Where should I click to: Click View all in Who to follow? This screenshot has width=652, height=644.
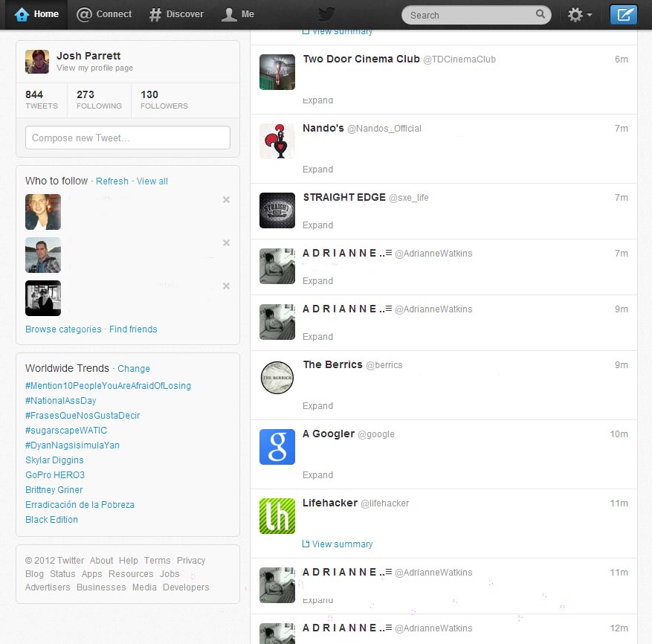coord(152,181)
